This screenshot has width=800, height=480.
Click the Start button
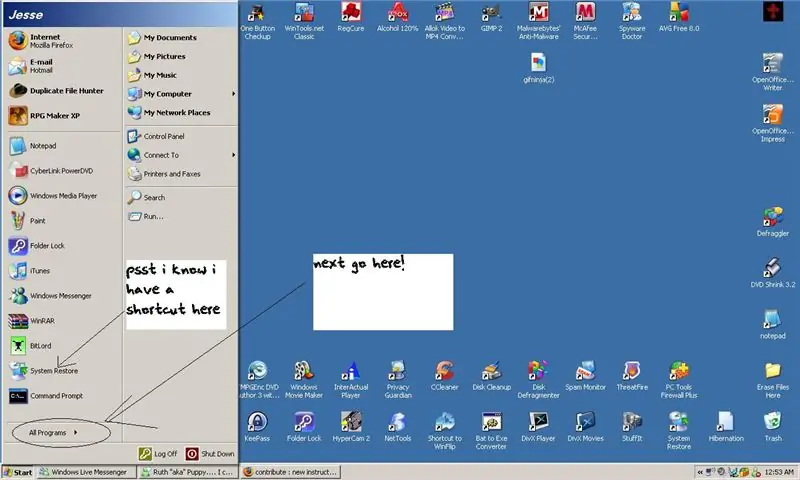(18, 472)
